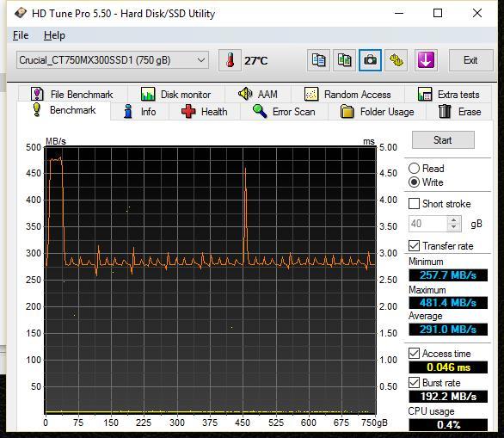Screen dimensions: 504x438
Task: Maximize the HD Tune Pro window
Action: [x=438, y=13]
